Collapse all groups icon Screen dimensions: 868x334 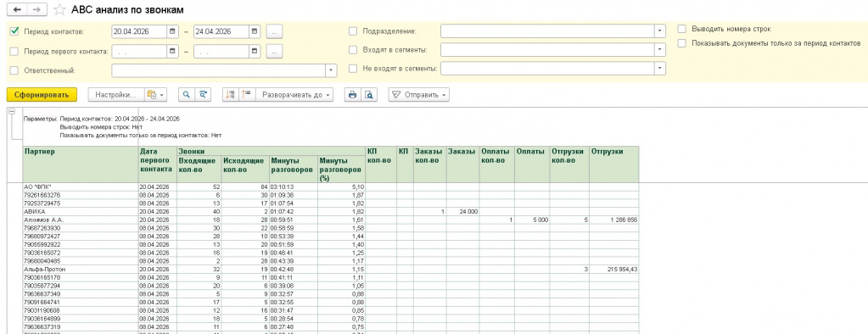point(230,95)
